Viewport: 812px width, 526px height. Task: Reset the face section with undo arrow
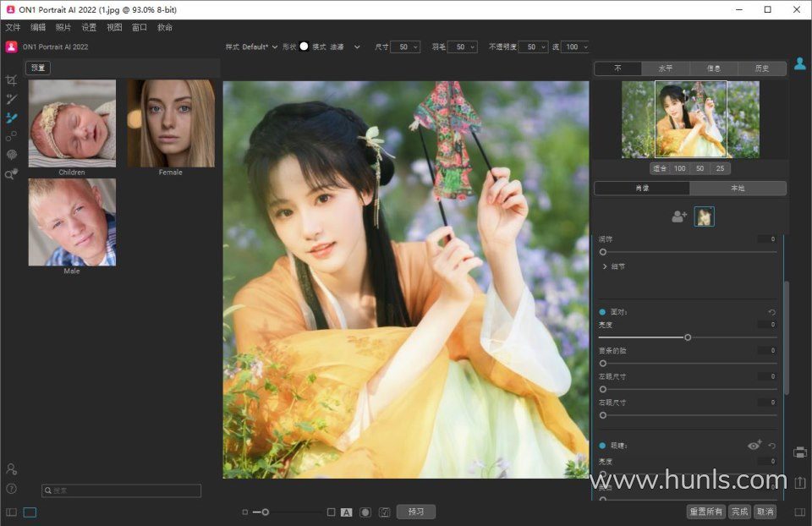point(771,312)
